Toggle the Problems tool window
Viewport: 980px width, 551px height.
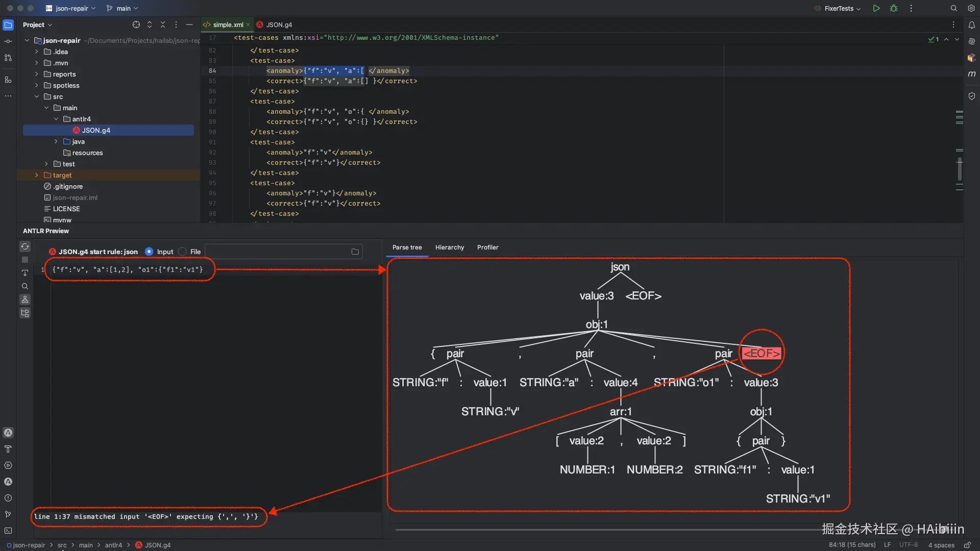point(8,498)
